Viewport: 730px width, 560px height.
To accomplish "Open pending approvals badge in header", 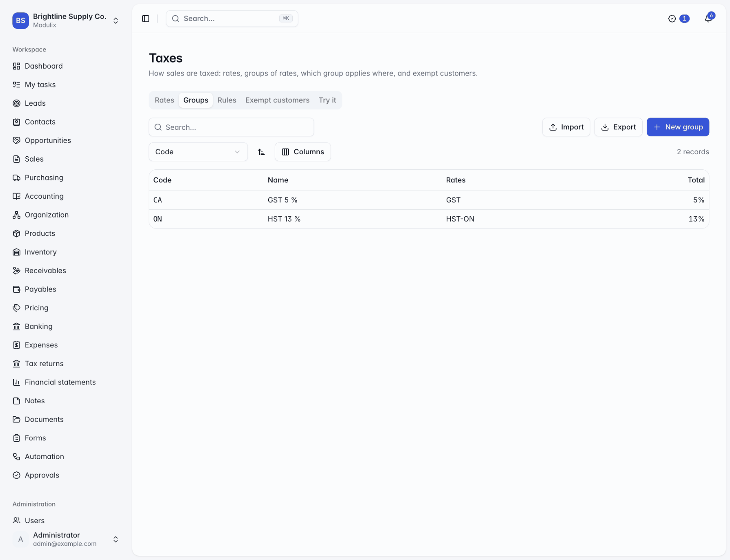I will click(x=679, y=19).
